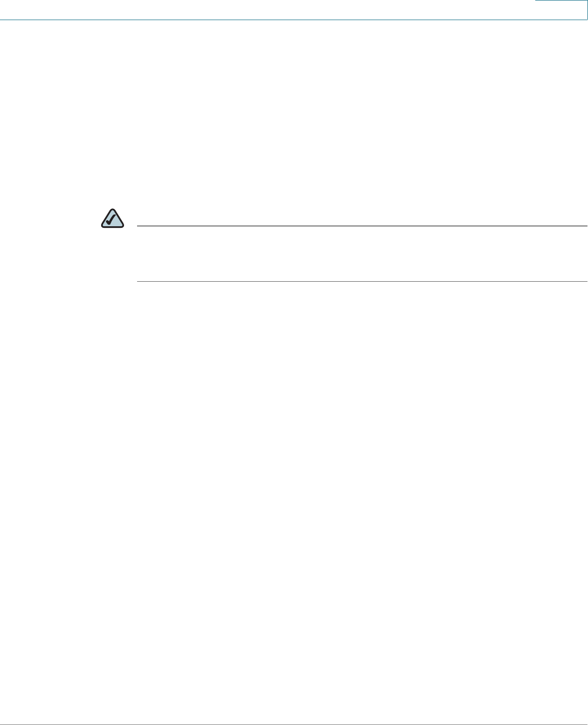Click the footer divider line at page bottom
The width and height of the screenshot is (588, 725).
pyautogui.click(x=294, y=724)
